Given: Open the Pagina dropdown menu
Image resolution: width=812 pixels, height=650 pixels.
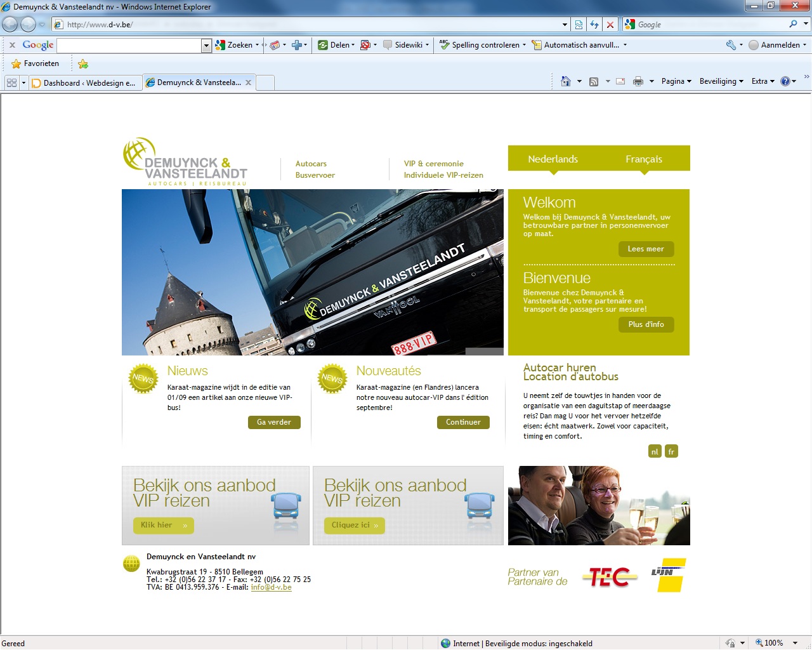Looking at the screenshot, I should (676, 81).
